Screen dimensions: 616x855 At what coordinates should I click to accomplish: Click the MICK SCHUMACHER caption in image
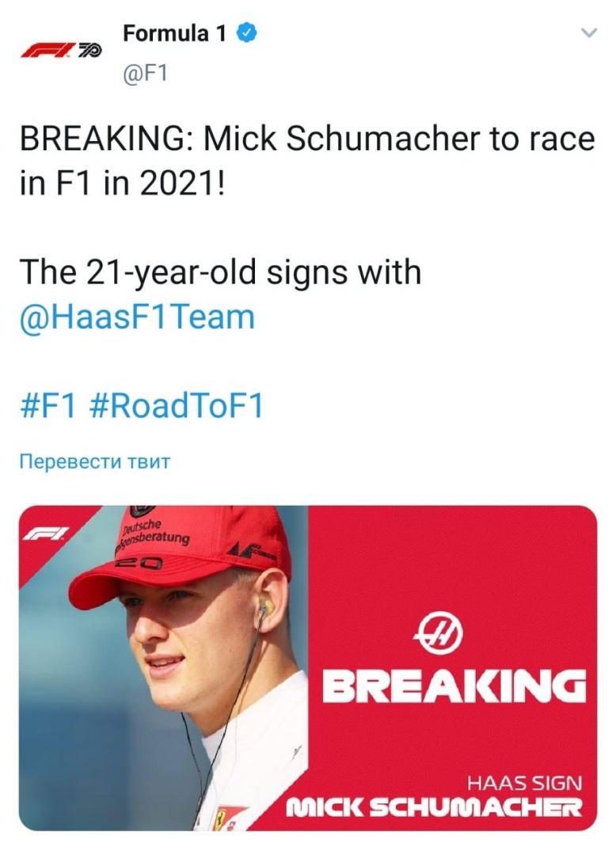point(434,808)
